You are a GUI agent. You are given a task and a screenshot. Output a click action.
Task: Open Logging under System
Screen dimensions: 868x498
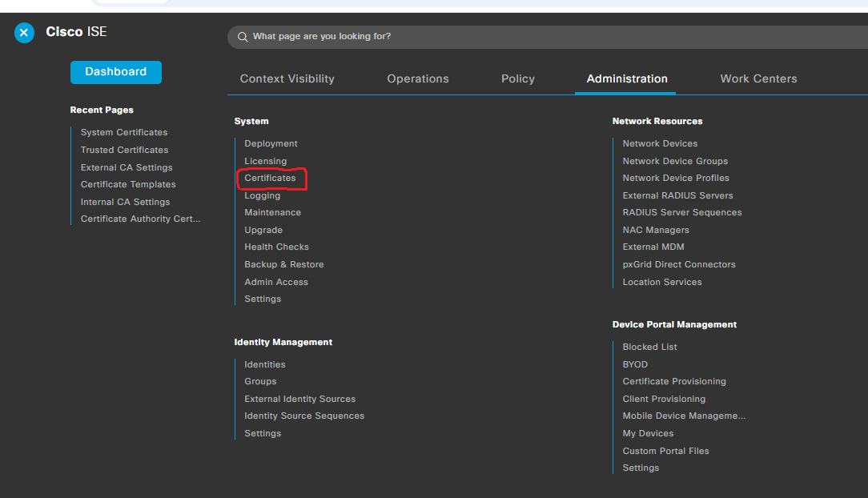pos(263,195)
